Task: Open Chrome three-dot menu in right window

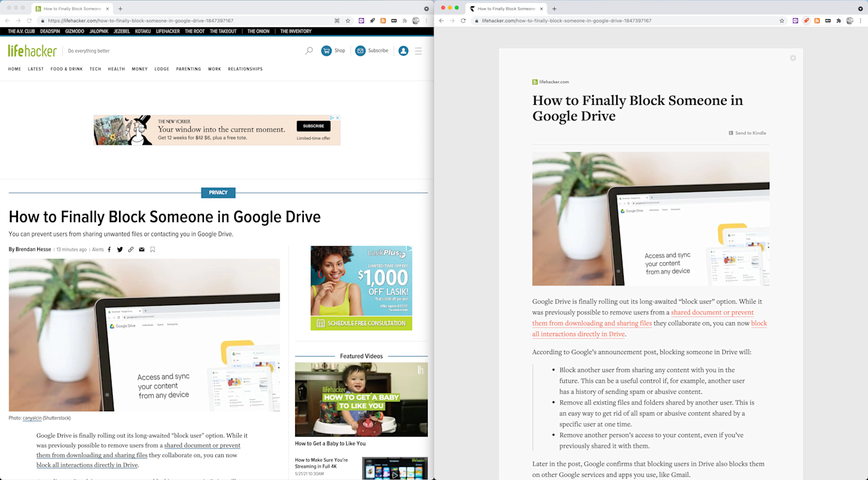Action: pyautogui.click(x=861, y=20)
